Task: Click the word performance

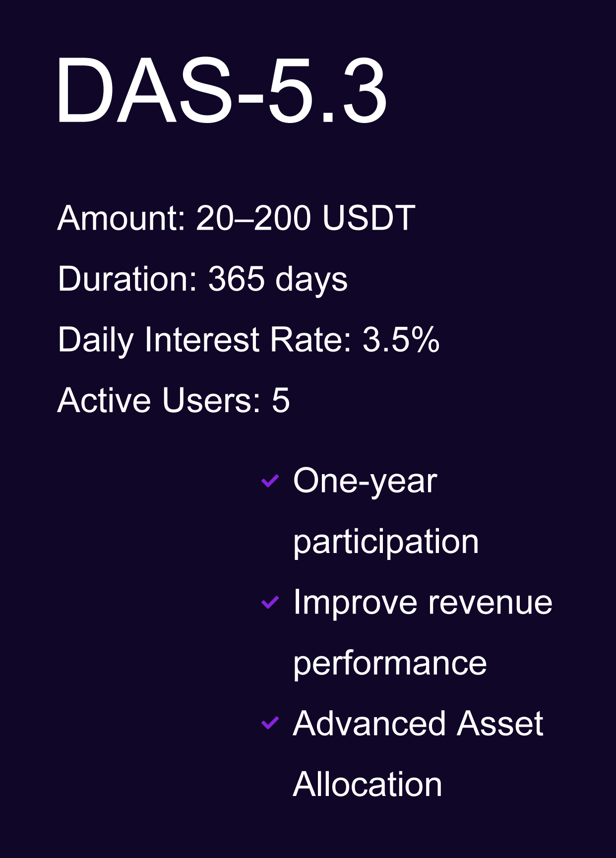Action: [390, 663]
